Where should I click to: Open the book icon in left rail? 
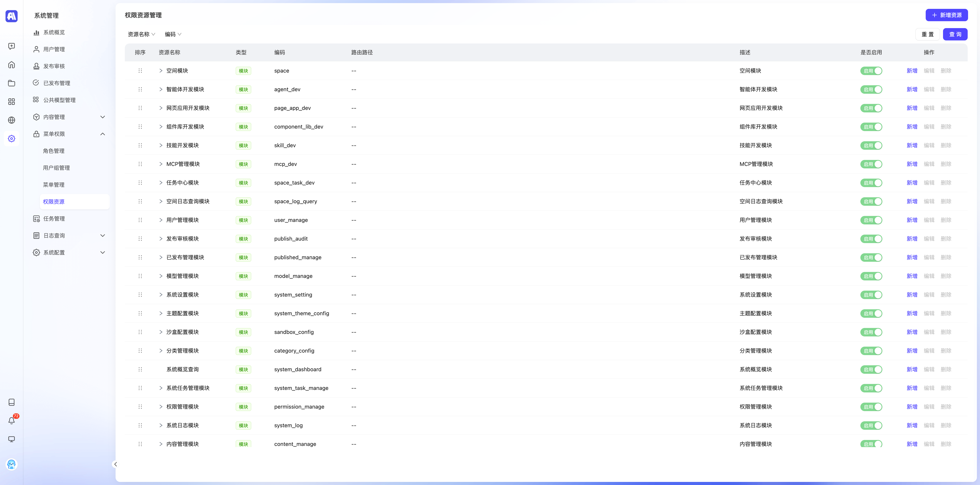pos(11,402)
